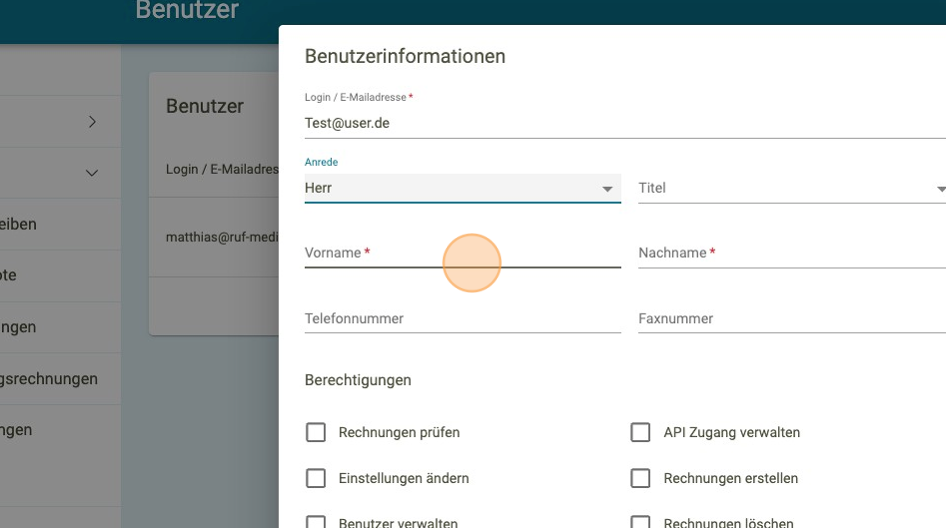Select the matthias@ruf-medi user row
This screenshot has width=946, height=528.
[214, 237]
